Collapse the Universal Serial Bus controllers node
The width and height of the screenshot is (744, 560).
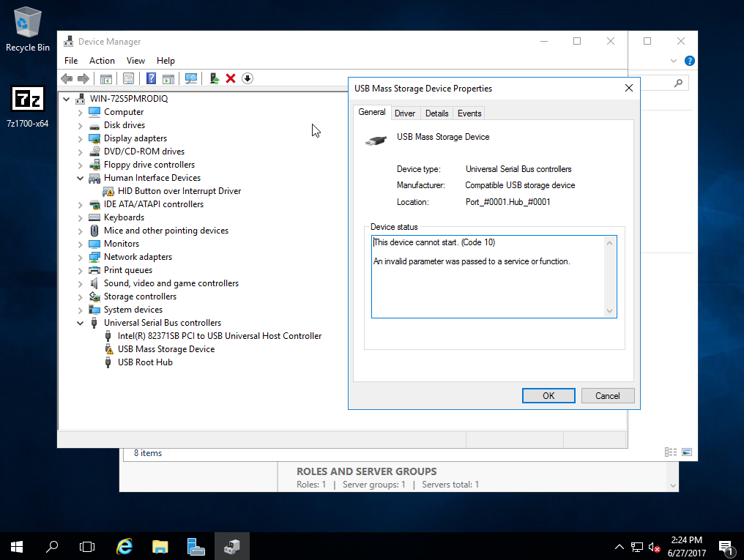click(x=81, y=323)
